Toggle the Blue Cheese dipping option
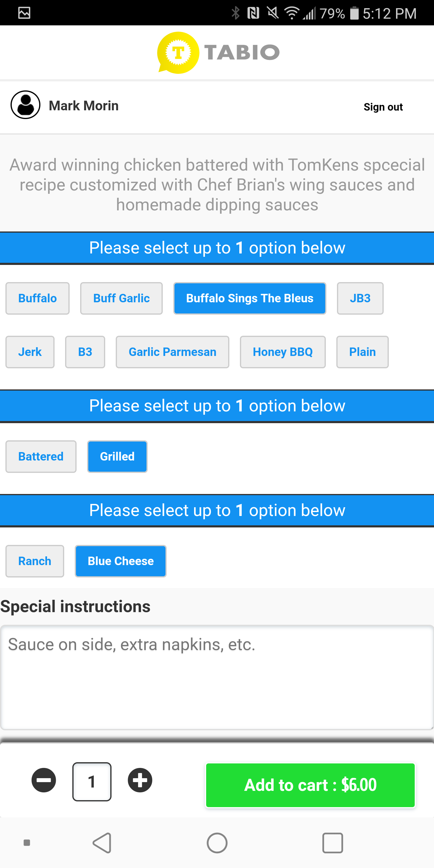Viewport: 434px width, 868px height. click(121, 561)
